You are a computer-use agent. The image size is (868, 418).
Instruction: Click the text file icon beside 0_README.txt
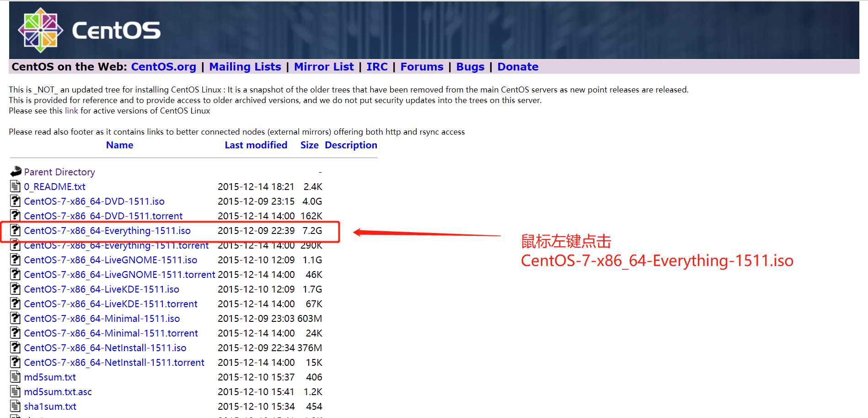(x=16, y=186)
